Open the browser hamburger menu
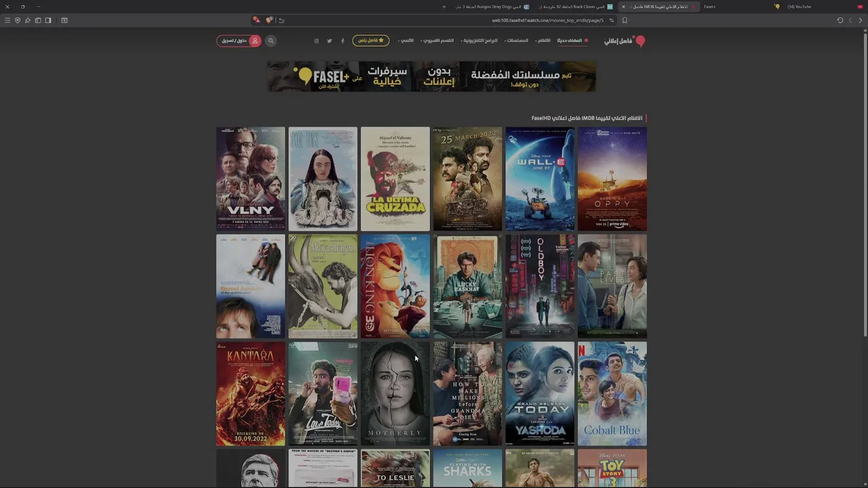The image size is (868, 488). (7, 20)
